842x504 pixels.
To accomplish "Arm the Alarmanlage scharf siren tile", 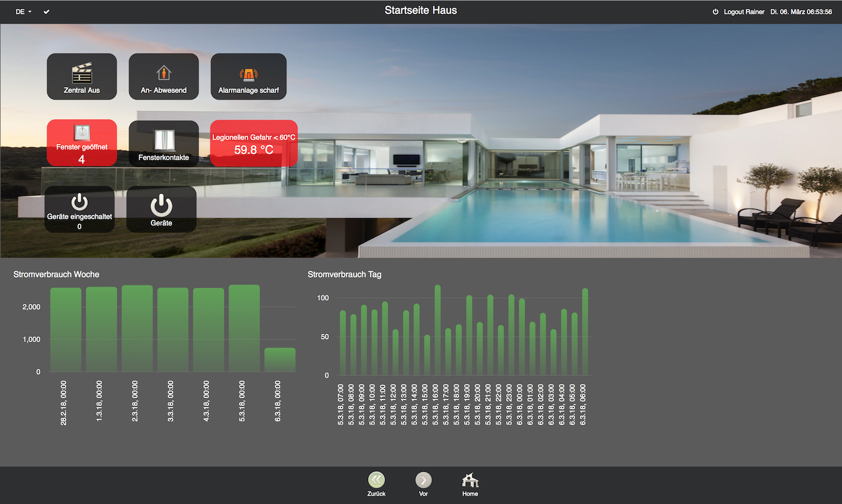I will pos(249,77).
